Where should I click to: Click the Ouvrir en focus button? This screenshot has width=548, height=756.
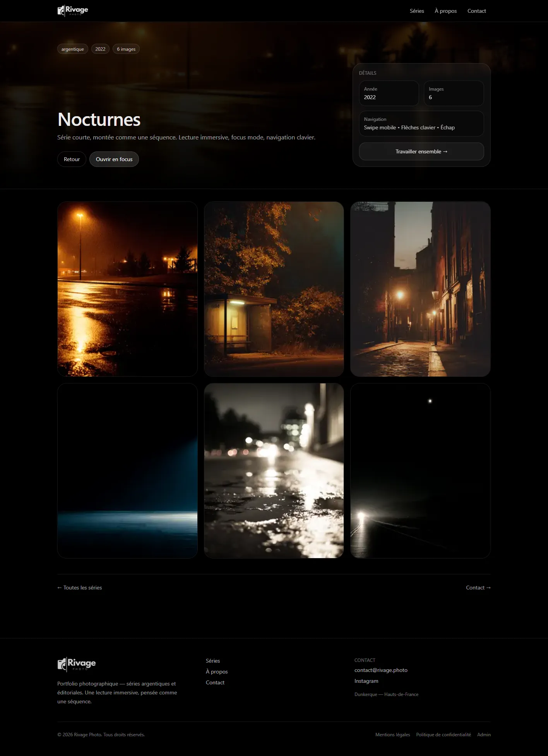click(x=114, y=159)
